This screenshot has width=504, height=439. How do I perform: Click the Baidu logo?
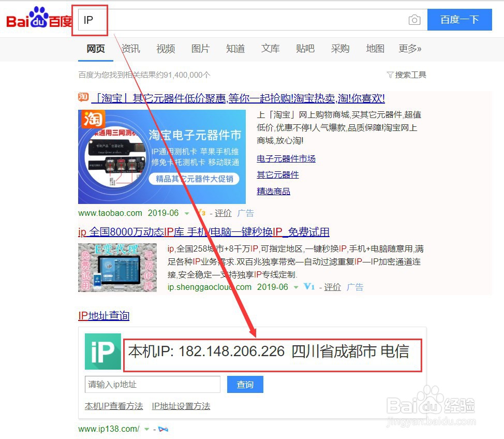(x=39, y=18)
